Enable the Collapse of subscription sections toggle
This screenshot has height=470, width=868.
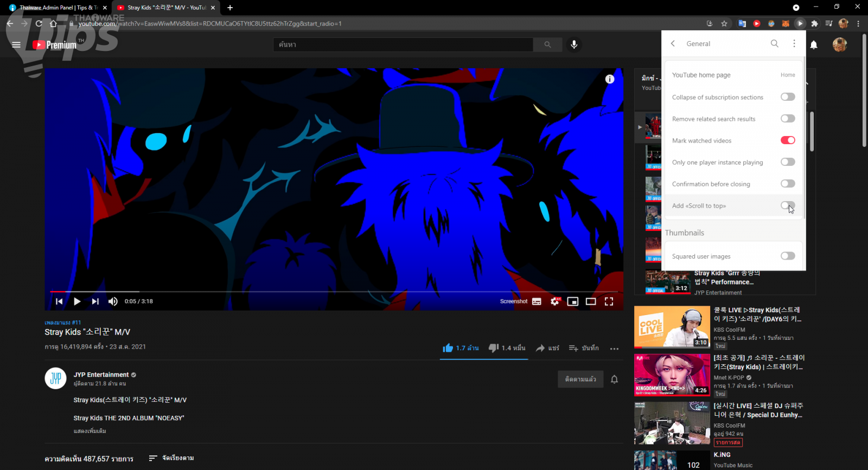tap(788, 97)
